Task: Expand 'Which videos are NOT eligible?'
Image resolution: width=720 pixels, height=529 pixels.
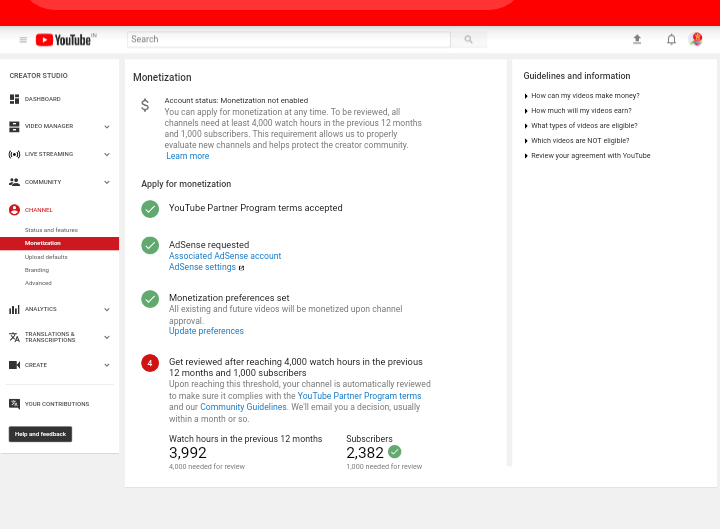Action: click(x=577, y=141)
